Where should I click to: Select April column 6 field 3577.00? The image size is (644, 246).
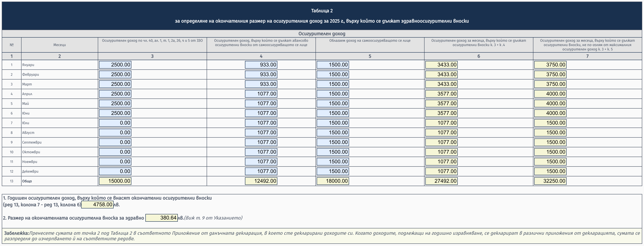[x=441, y=94]
